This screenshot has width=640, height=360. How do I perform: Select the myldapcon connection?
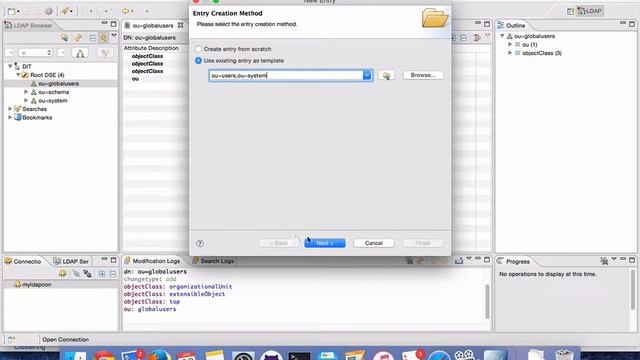pyautogui.click(x=37, y=284)
